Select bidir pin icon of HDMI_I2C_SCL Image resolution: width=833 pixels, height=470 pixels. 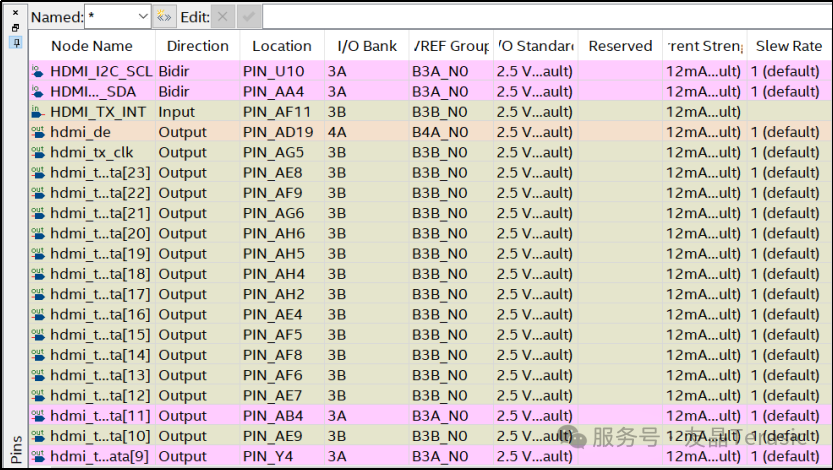[x=38, y=71]
